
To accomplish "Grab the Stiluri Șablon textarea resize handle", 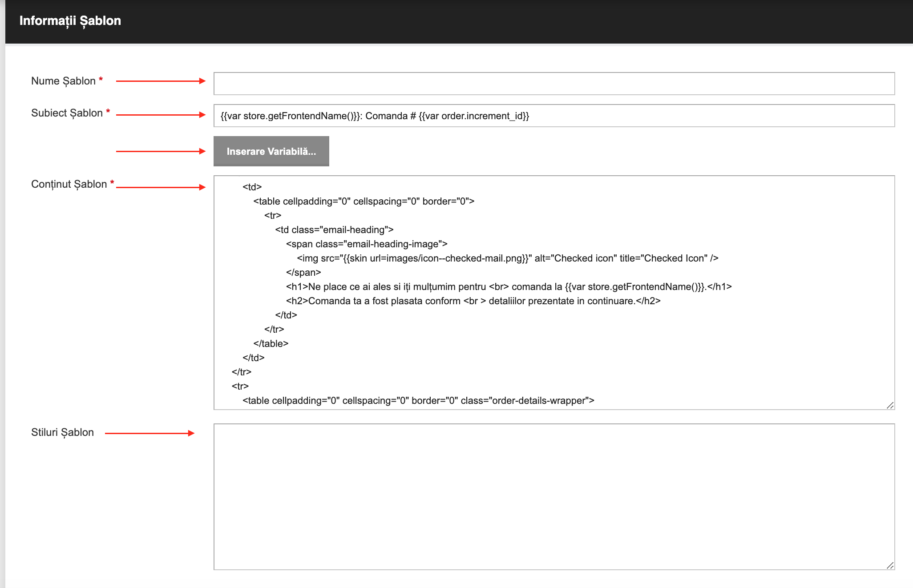I will [x=890, y=565].
